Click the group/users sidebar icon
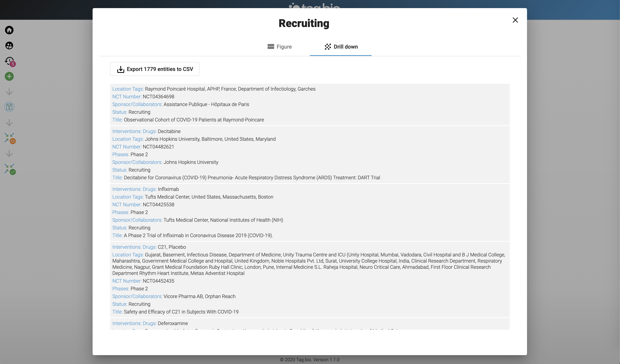The height and width of the screenshot is (364, 620). [9, 45]
